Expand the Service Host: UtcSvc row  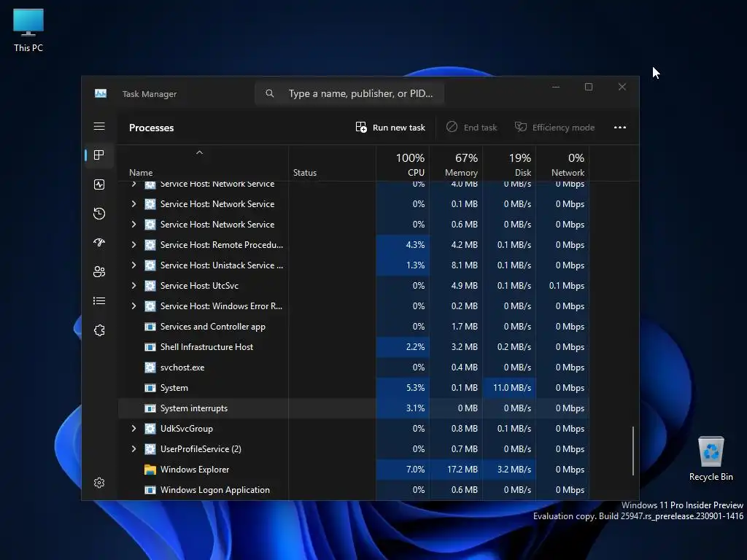pos(134,286)
